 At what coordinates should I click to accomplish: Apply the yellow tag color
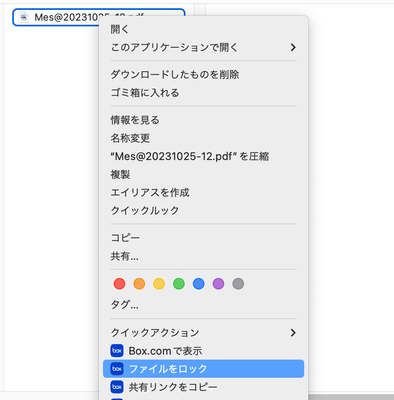tap(159, 284)
